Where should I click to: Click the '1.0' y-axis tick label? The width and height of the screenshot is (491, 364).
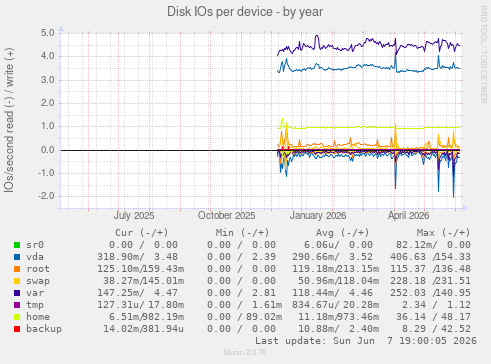47,126
